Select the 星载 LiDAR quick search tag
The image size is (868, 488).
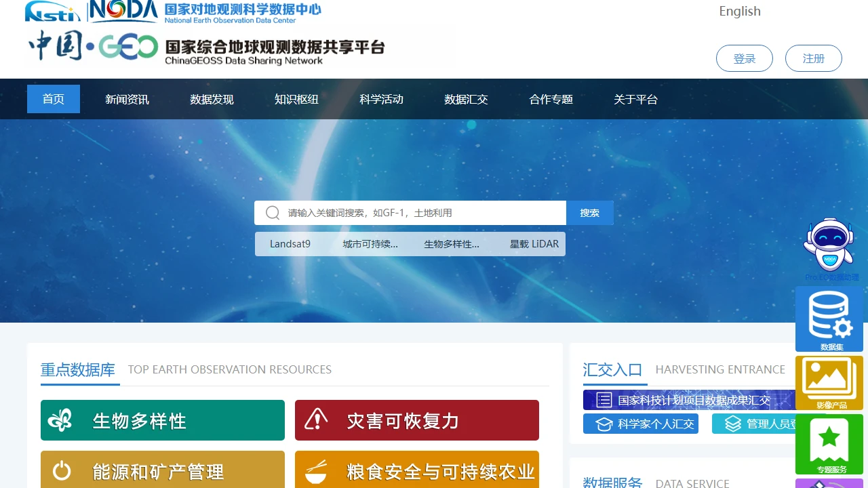533,244
